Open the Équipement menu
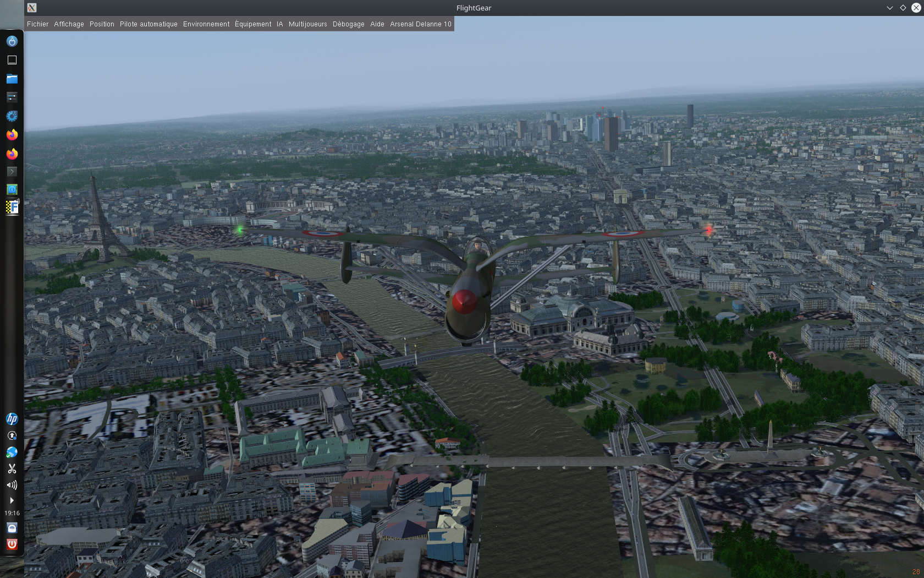Image resolution: width=924 pixels, height=578 pixels. pos(253,24)
